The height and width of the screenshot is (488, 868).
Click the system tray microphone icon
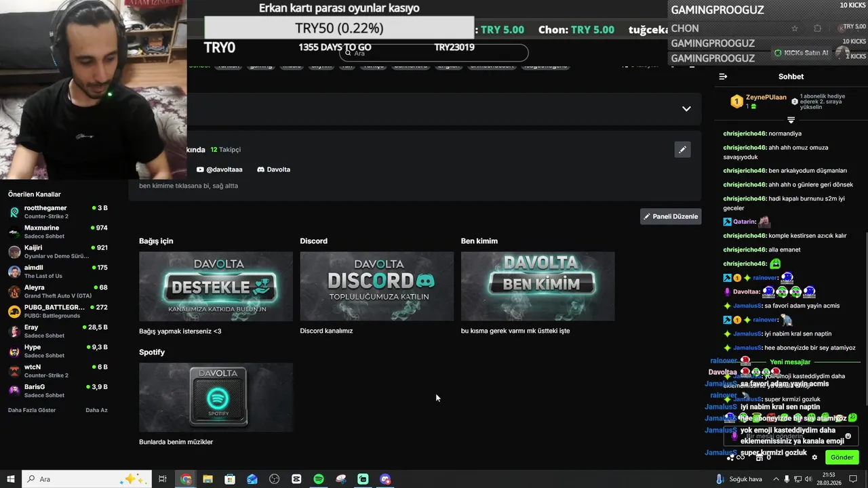pos(787,479)
